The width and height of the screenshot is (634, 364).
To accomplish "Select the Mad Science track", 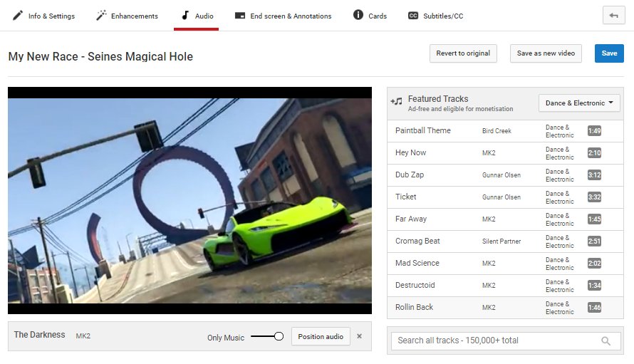I will click(x=505, y=264).
